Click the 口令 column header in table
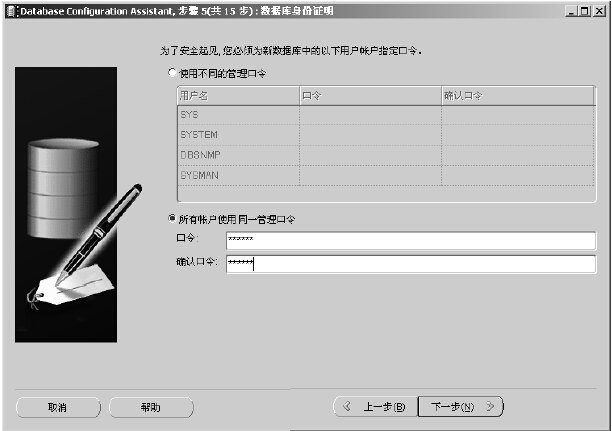 (x=370, y=96)
